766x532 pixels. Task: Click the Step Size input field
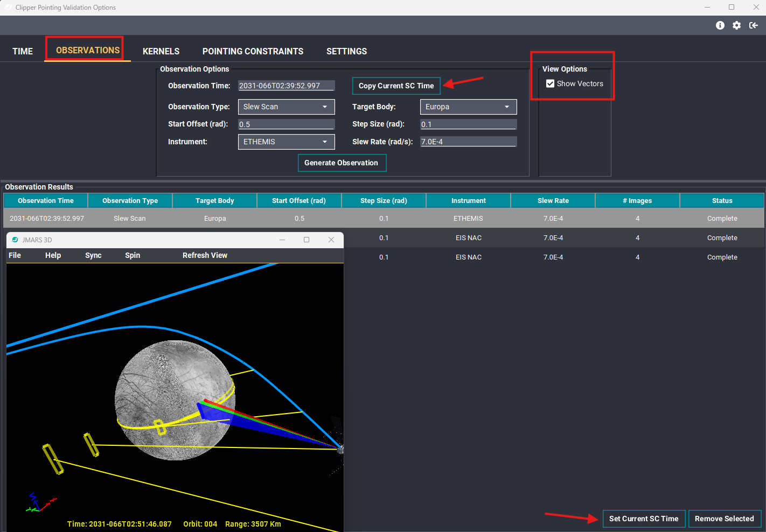[x=468, y=124]
